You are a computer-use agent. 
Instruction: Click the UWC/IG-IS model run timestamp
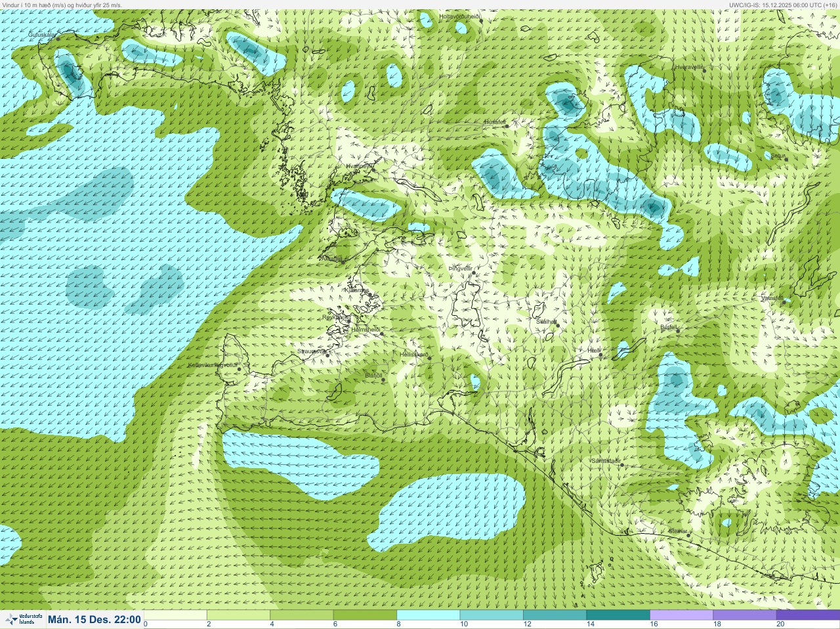pyautogui.click(x=782, y=5)
